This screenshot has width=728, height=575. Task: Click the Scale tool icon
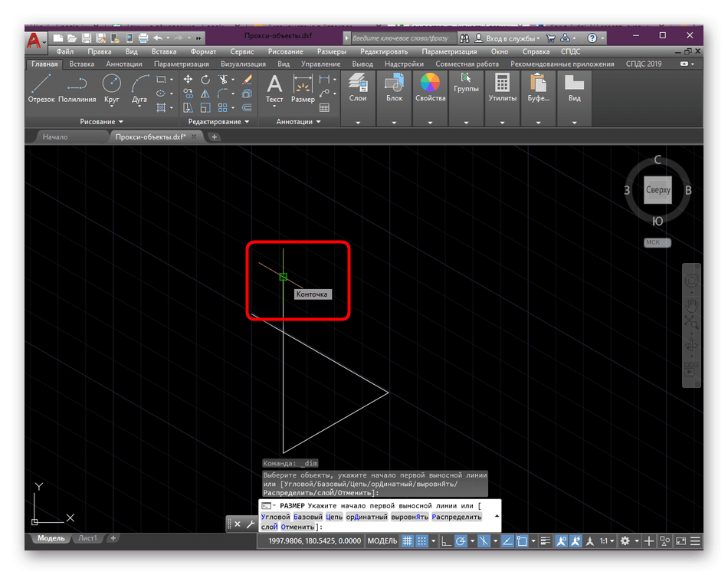(205, 108)
